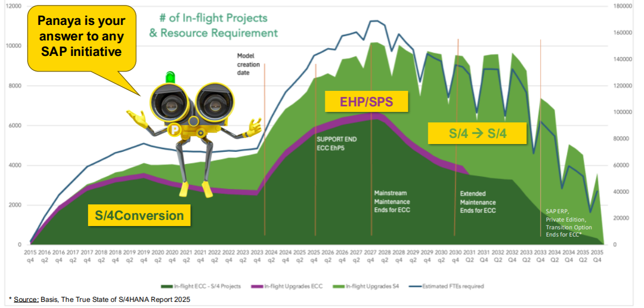Click the '2023 q4' x-axis label
The width and height of the screenshot is (644, 308).
(257, 256)
